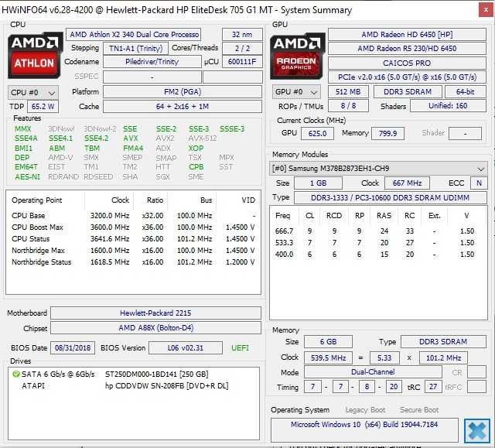Click the module clock 667 MHz value

click(408, 183)
